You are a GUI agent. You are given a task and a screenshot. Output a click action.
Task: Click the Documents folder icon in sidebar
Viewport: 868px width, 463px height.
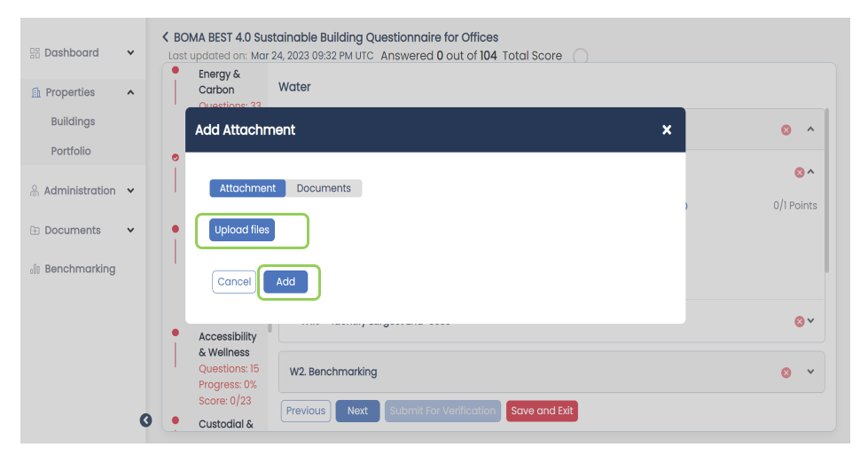(35, 231)
